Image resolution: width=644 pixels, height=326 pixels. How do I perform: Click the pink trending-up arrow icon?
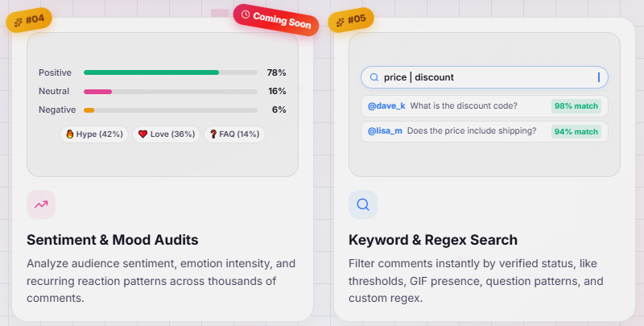click(x=41, y=204)
